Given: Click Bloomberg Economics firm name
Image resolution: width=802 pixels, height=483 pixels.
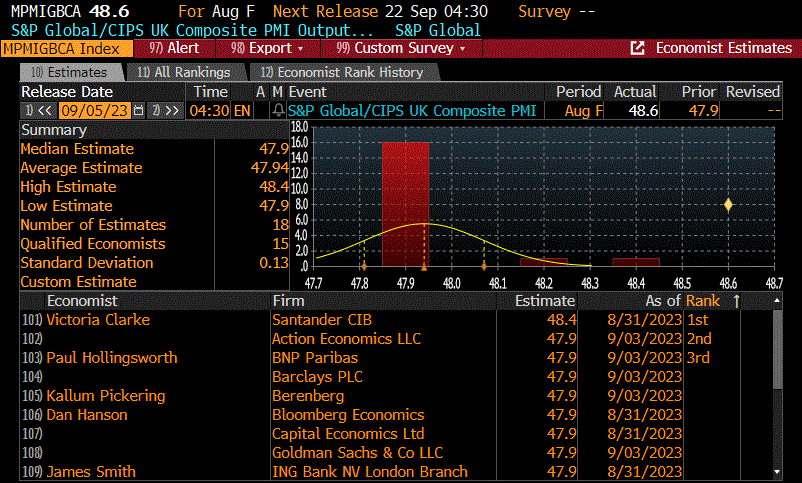Looking at the screenshot, I should [x=348, y=414].
